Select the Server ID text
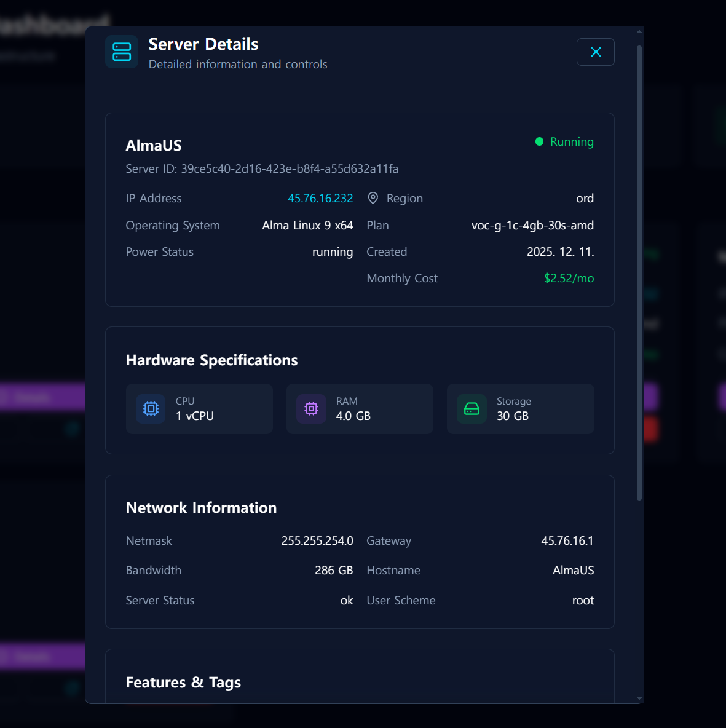 tap(262, 168)
